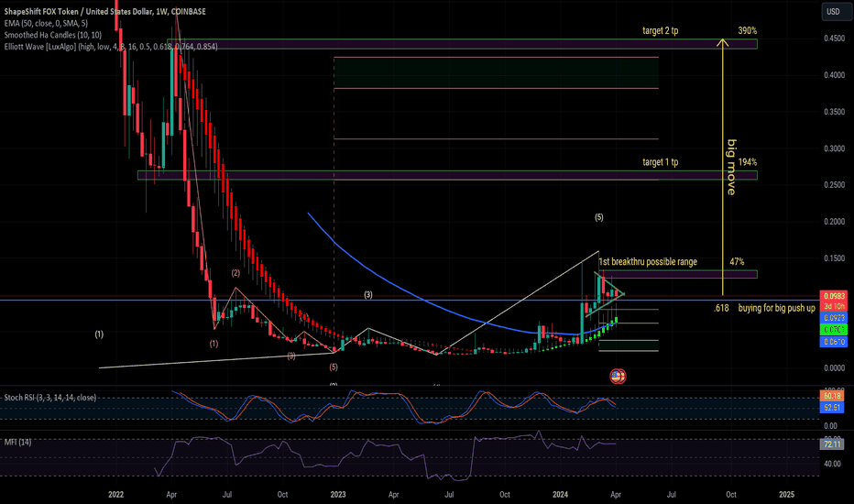The image size is (854, 504).
Task: Click the 0.1500 price axis label
Action: click(x=835, y=258)
